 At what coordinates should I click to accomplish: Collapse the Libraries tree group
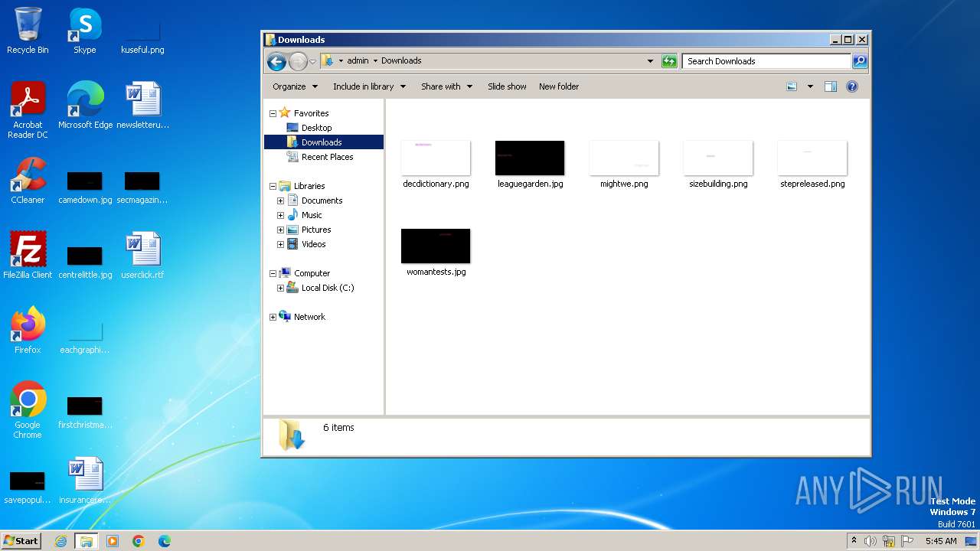273,186
